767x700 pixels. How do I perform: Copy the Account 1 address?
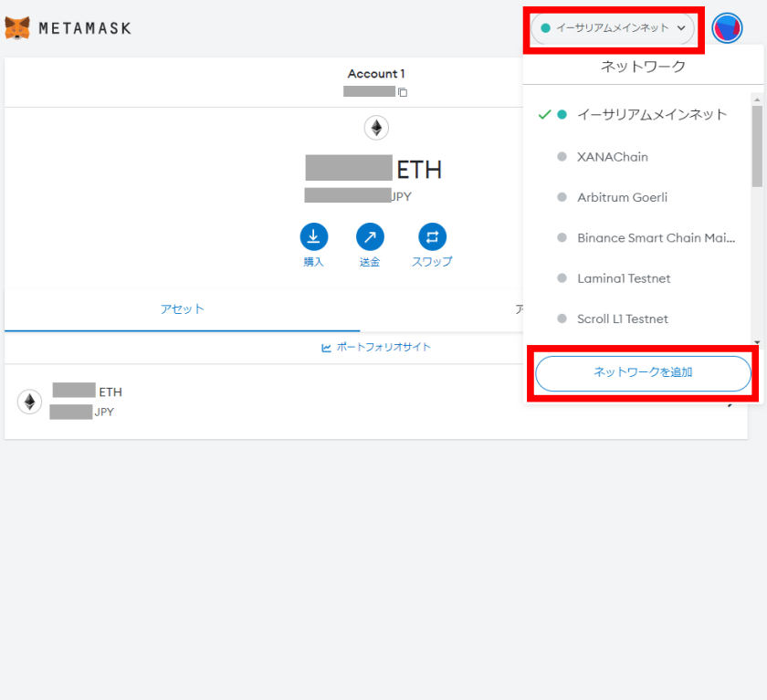403,92
